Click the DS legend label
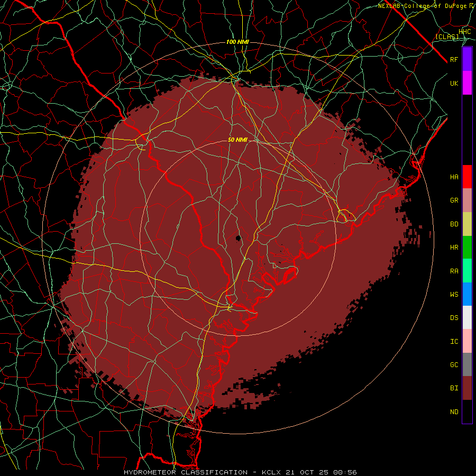Screen dimensions: 476x476 click(x=454, y=318)
